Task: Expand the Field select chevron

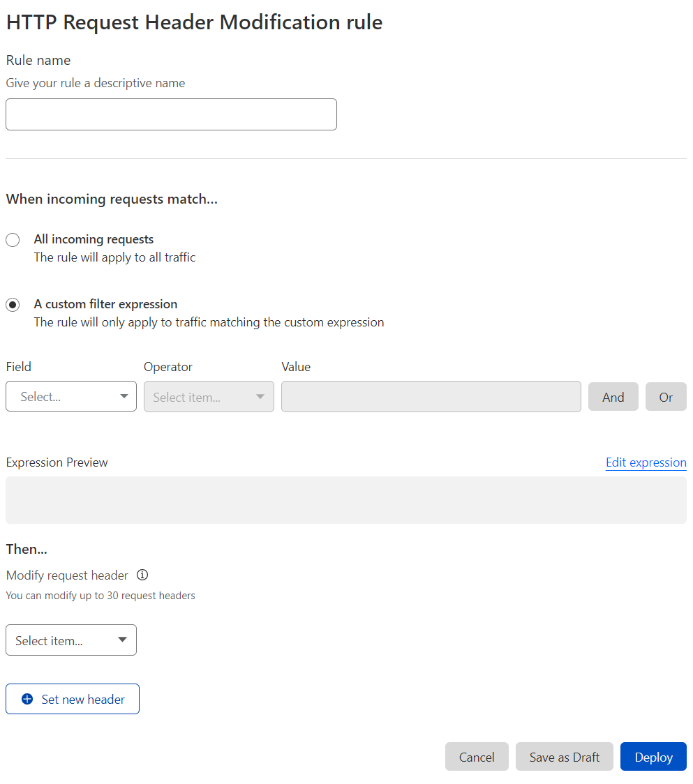Action: (x=126, y=396)
